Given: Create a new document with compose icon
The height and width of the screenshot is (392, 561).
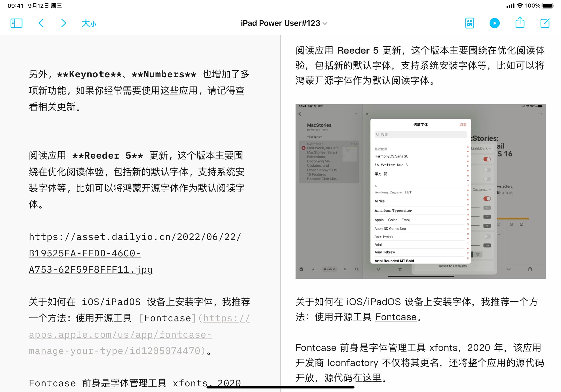Looking at the screenshot, I should coord(545,23).
